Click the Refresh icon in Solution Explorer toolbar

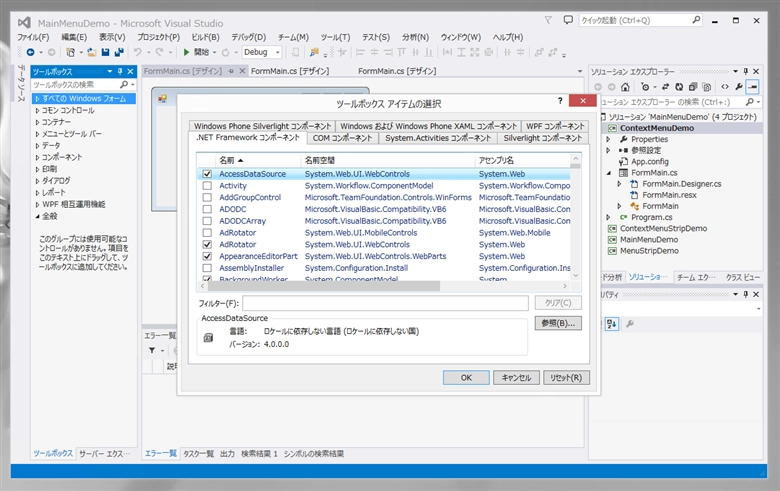pos(679,87)
